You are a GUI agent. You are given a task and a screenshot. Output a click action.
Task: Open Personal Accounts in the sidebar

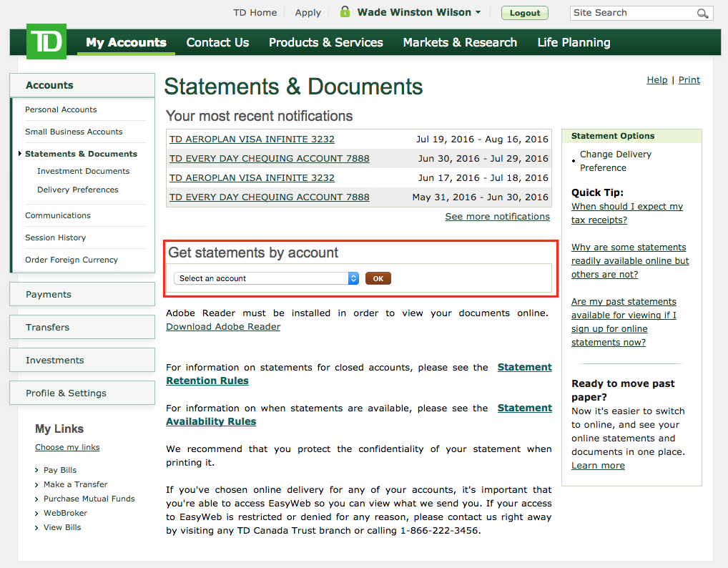(x=61, y=109)
